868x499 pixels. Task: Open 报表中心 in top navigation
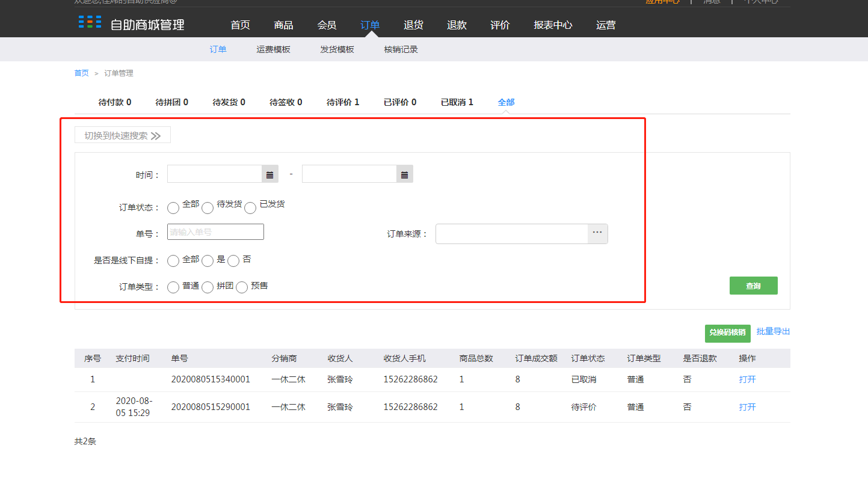[x=553, y=25]
